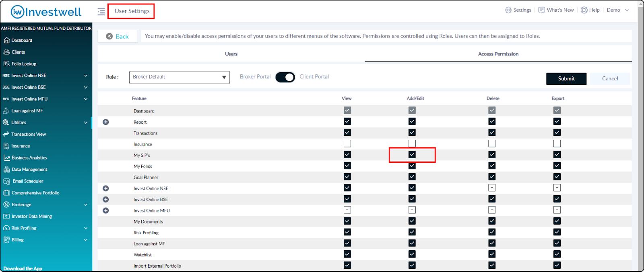Image resolution: width=644 pixels, height=272 pixels.
Task: Click the Utilities search icon
Action: point(6,122)
